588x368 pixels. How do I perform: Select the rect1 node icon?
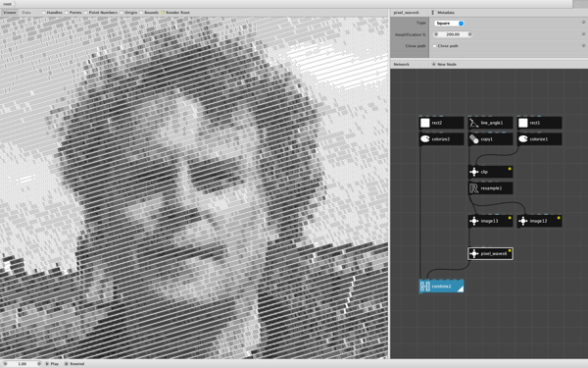[523, 123]
